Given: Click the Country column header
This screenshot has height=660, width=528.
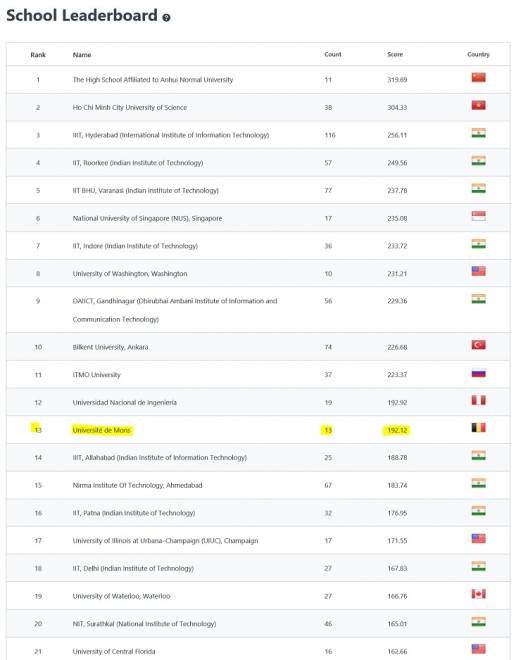Looking at the screenshot, I should click(x=478, y=54).
